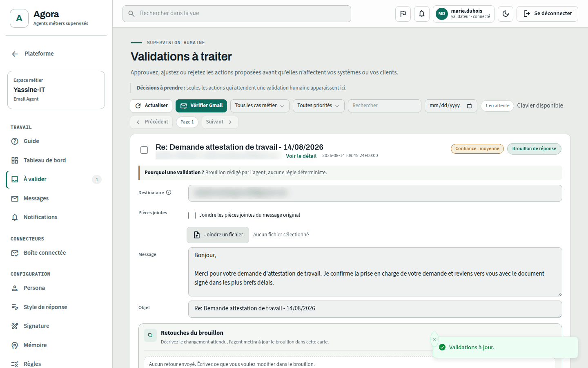Image resolution: width=588 pixels, height=368 pixels.
Task: Toggle dark mode moon icon
Action: pos(506,14)
